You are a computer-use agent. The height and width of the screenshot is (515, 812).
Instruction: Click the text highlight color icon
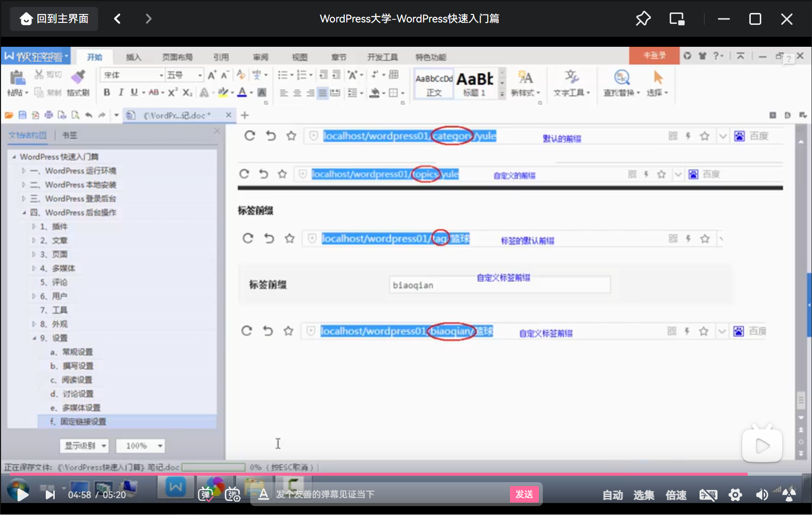(x=223, y=92)
